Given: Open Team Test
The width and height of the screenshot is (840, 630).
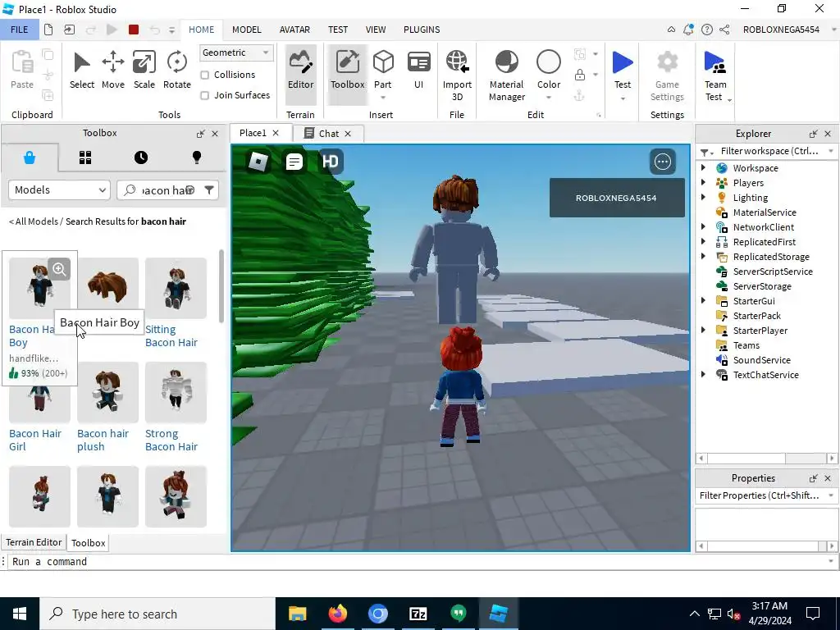Looking at the screenshot, I should tap(715, 75).
